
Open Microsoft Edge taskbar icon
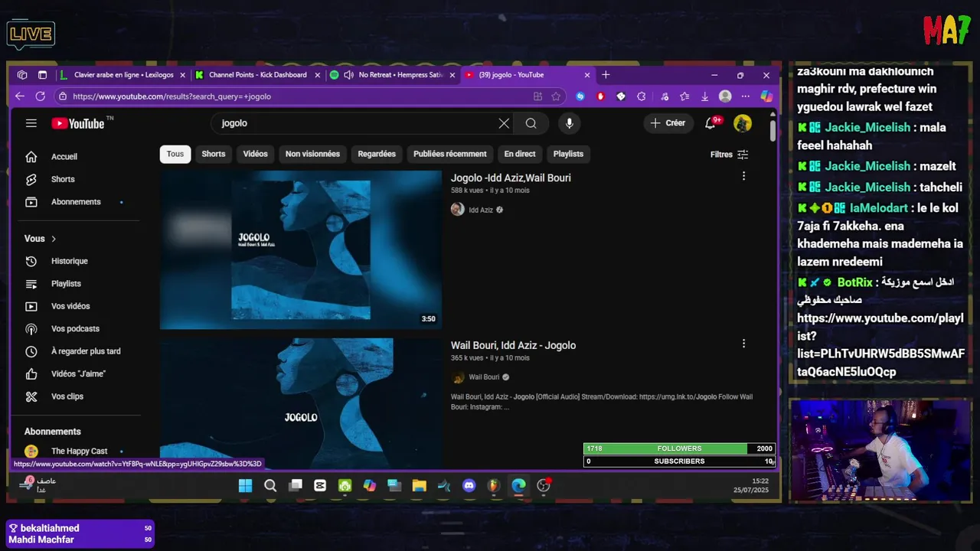[519, 486]
